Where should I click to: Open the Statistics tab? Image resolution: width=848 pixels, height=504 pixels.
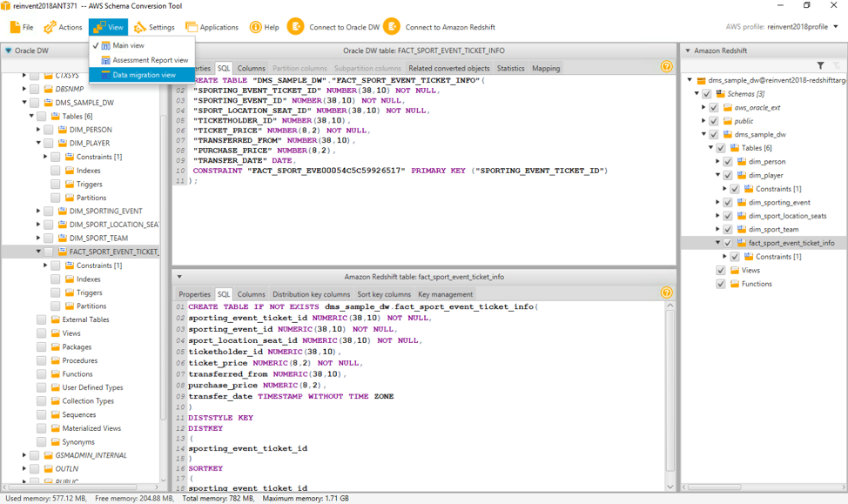point(510,68)
